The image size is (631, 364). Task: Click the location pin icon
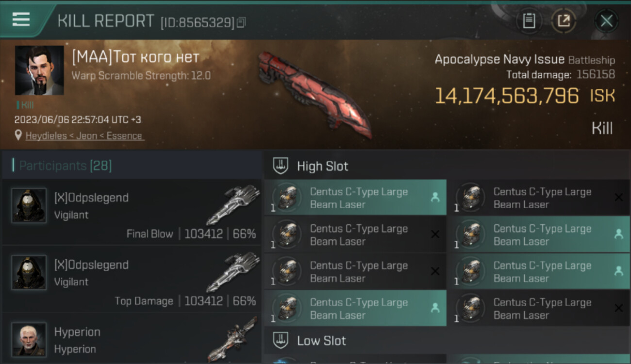coord(18,135)
